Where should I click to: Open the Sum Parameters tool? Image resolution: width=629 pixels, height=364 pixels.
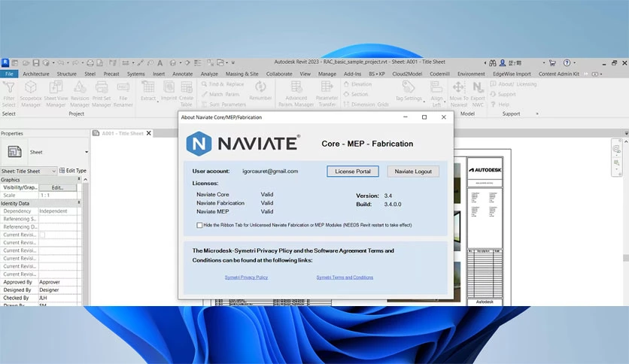[x=223, y=105]
